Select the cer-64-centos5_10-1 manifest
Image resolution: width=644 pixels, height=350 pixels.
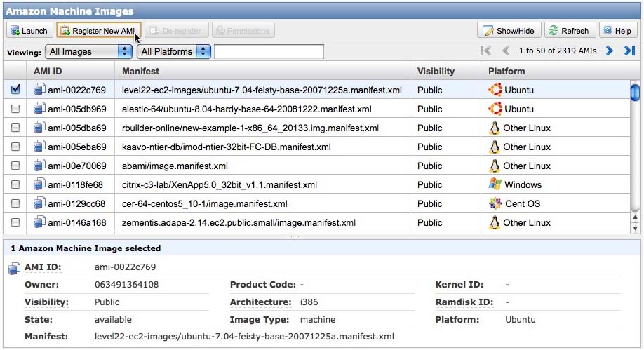[205, 203]
